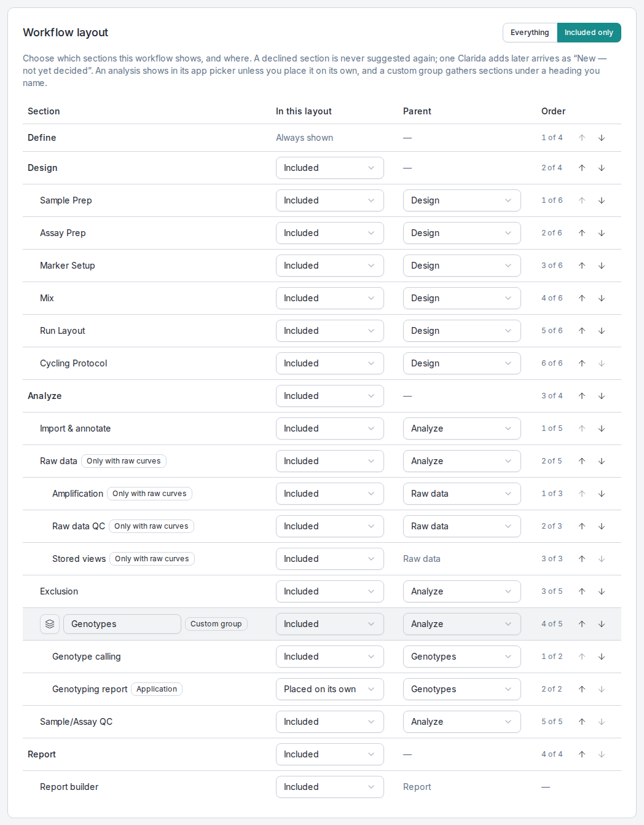
Task: Open Genotype calling parent dropdown
Action: pos(462,657)
